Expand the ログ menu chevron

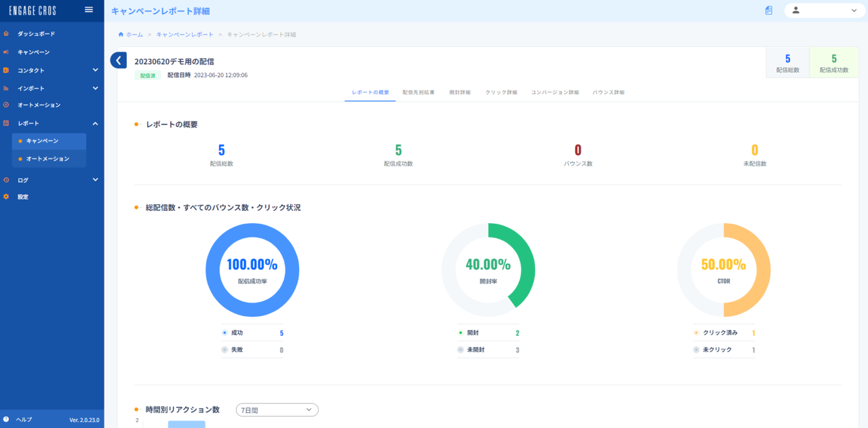pyautogui.click(x=96, y=180)
